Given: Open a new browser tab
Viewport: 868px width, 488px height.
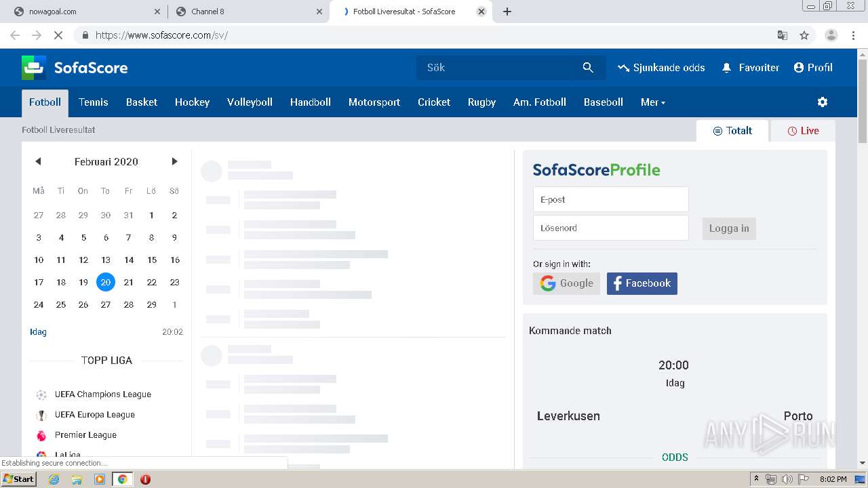Looking at the screenshot, I should (x=507, y=12).
